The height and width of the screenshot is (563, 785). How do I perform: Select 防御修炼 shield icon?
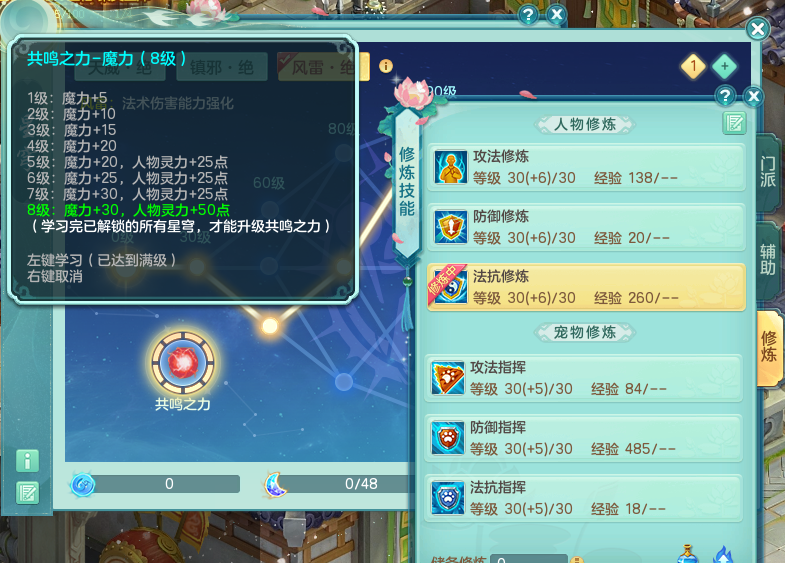click(451, 227)
